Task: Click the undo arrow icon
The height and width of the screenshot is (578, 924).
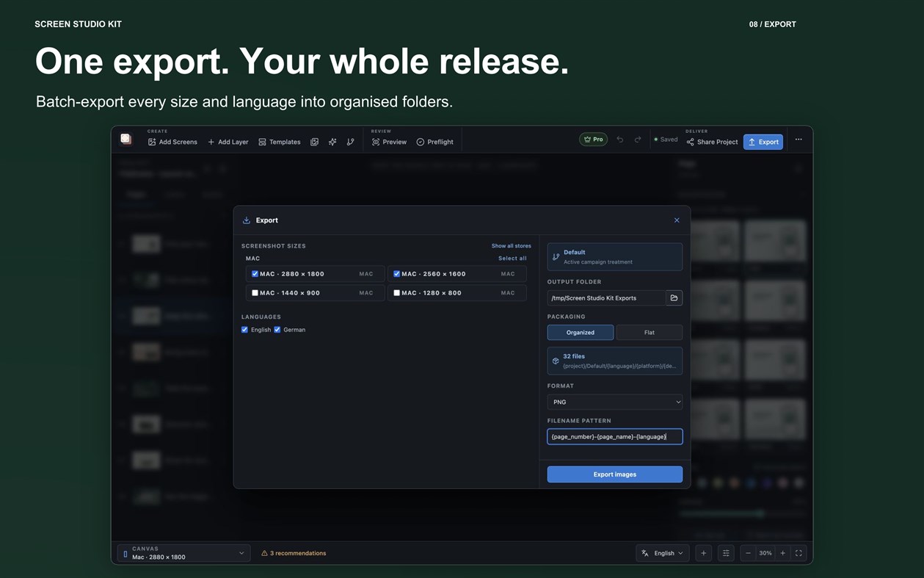Action: tap(620, 140)
